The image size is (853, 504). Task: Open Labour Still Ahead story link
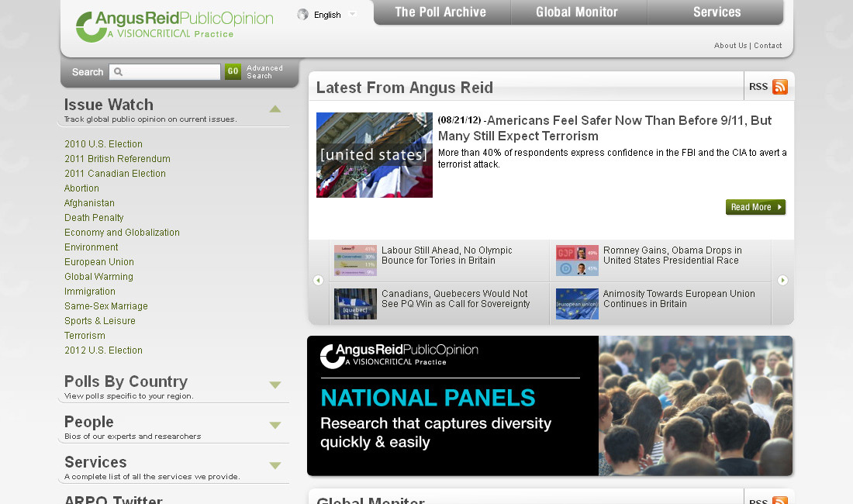click(x=447, y=256)
